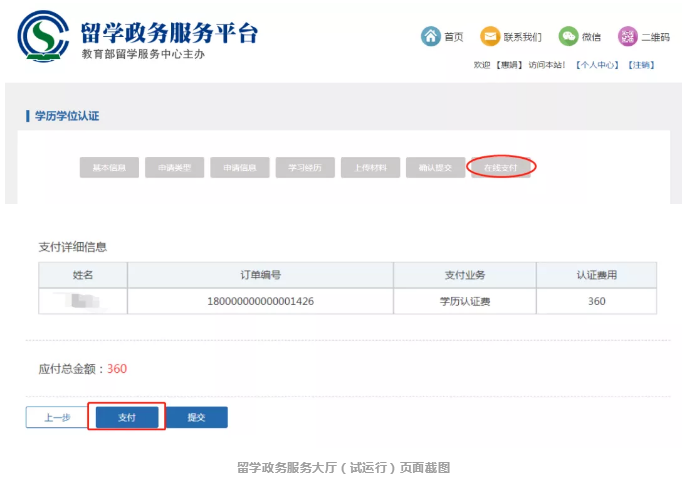688x493 pixels.
Task: Click the 二维码 QR code icon
Action: click(627, 36)
